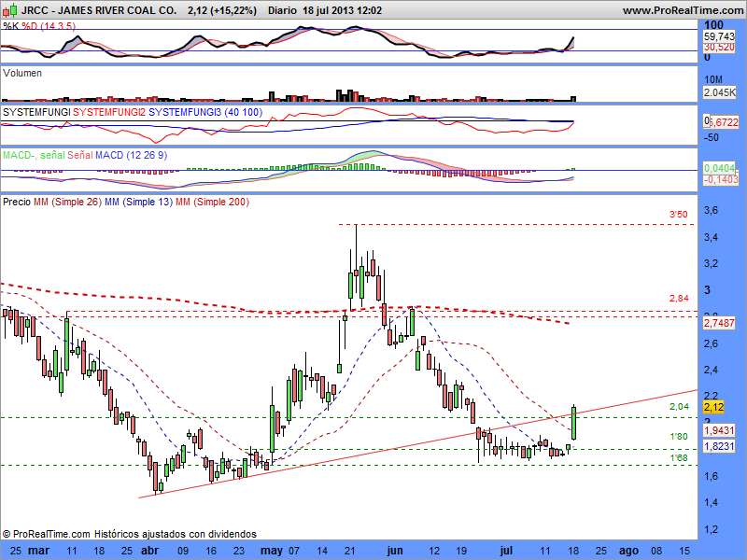Viewport: 747px width, 560px height.
Task: Open the www.ProRealTime.com link
Action: click(x=683, y=10)
